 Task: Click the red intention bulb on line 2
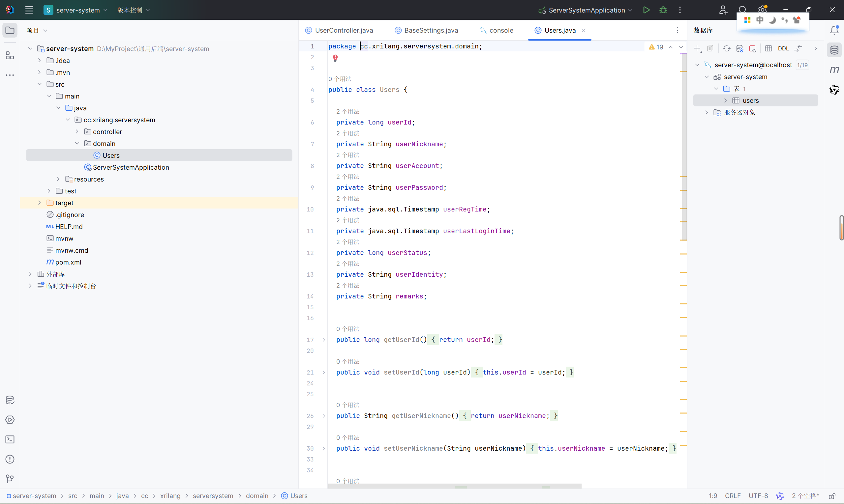(x=335, y=58)
